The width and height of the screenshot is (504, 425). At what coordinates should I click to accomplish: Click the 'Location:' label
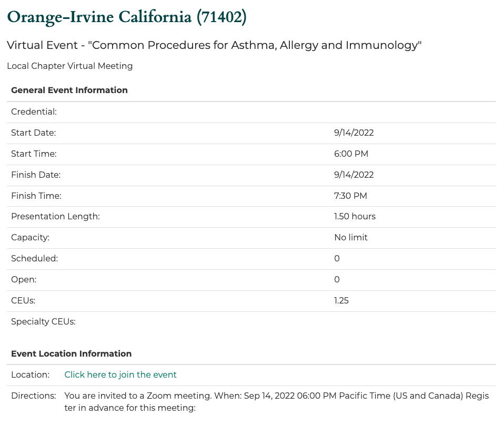(x=30, y=375)
